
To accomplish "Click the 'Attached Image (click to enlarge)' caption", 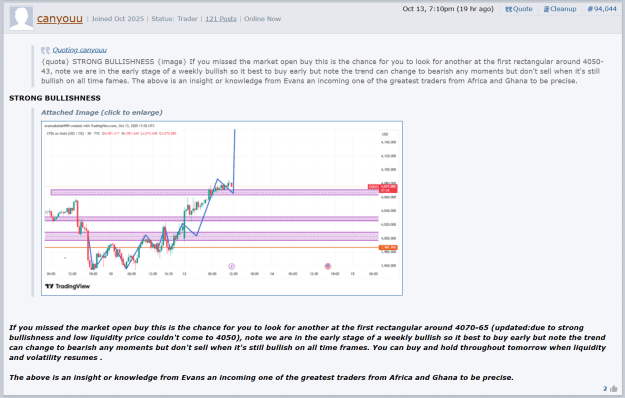I will click(x=102, y=112).
